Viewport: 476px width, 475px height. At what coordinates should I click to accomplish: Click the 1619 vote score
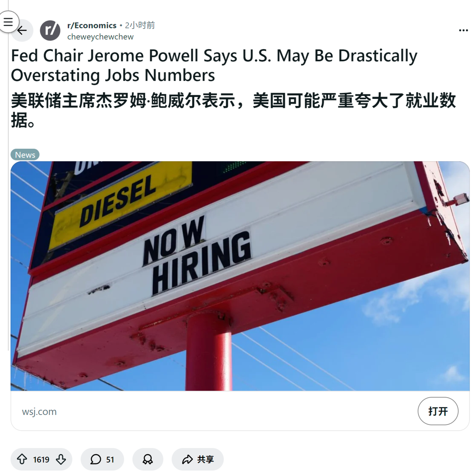pyautogui.click(x=41, y=460)
